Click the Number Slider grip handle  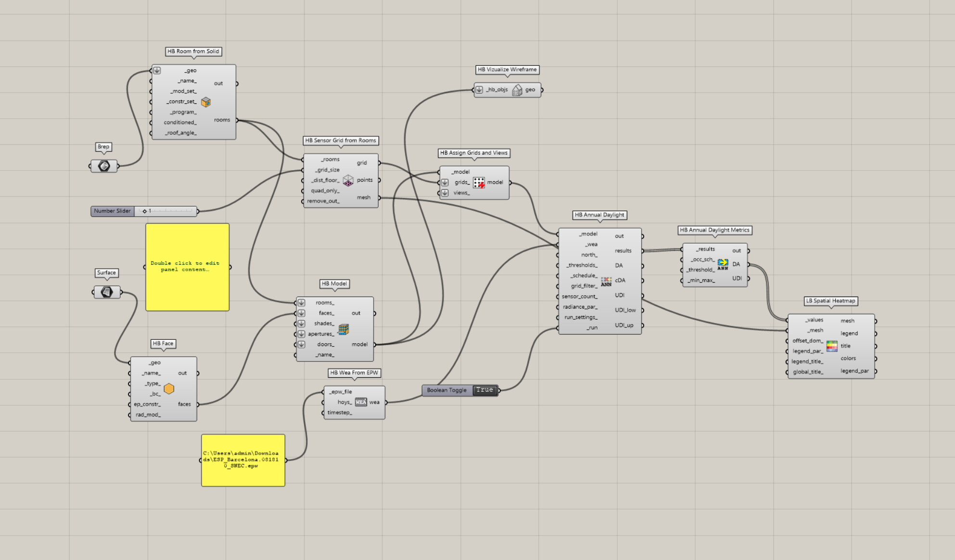[x=144, y=211]
